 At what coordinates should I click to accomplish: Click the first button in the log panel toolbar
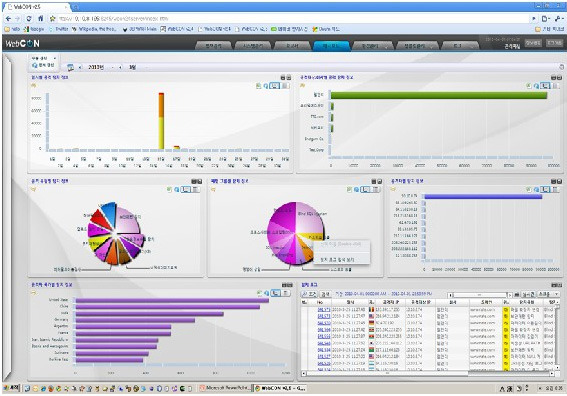(309, 294)
